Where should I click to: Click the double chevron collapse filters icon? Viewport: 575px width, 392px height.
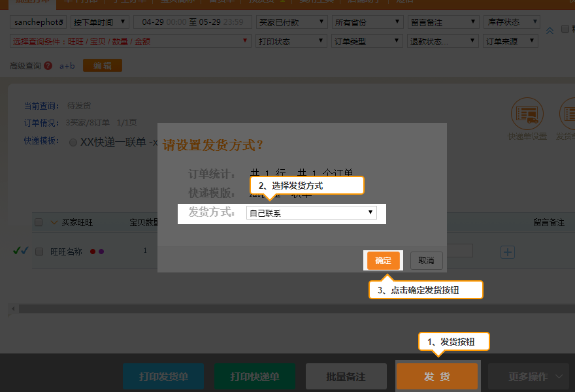550,30
